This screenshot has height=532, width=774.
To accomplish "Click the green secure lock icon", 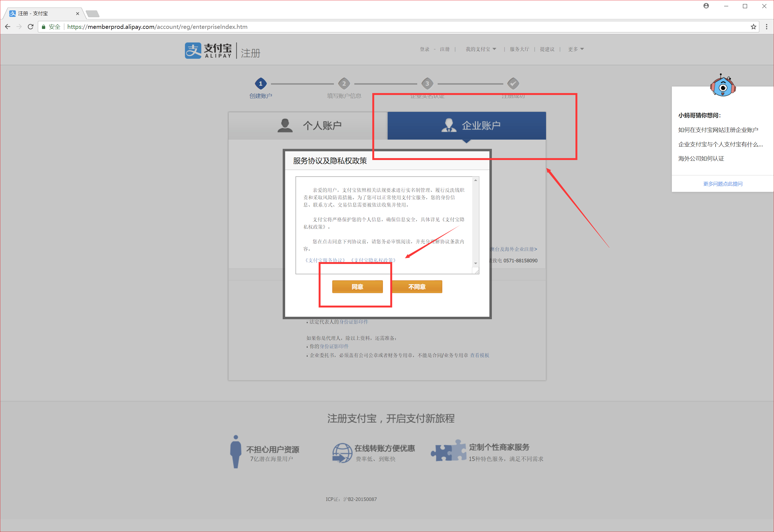I will click(x=43, y=27).
